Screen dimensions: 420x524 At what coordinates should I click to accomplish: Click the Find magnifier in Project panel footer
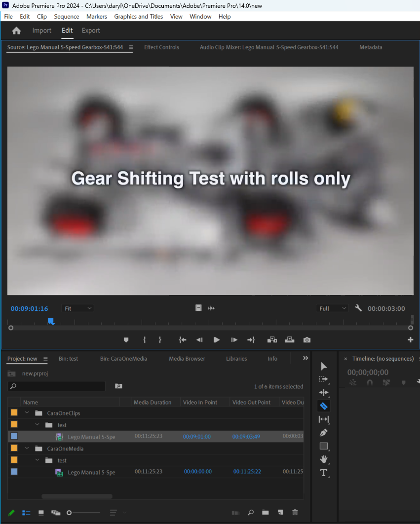click(x=251, y=512)
